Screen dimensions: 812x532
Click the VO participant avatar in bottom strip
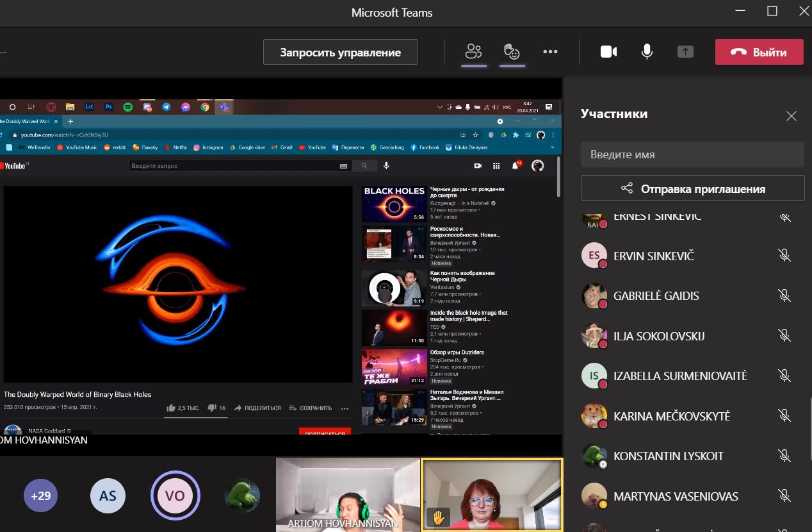[x=175, y=495]
